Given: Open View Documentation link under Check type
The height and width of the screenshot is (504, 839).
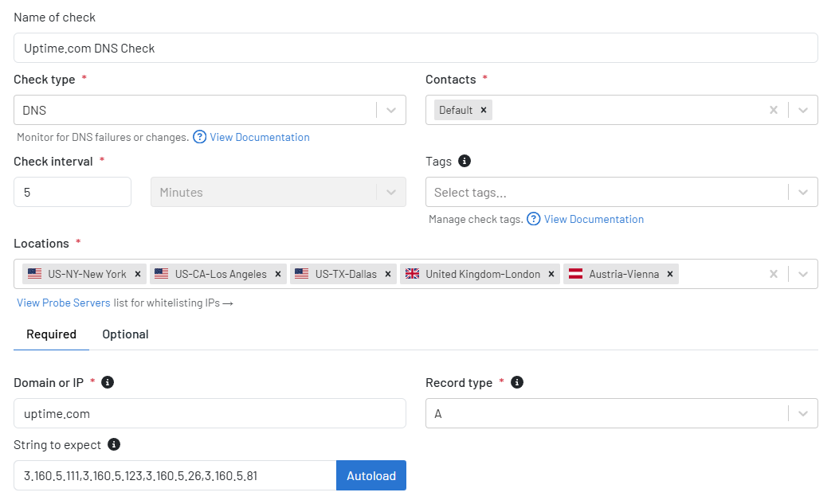Looking at the screenshot, I should [260, 138].
